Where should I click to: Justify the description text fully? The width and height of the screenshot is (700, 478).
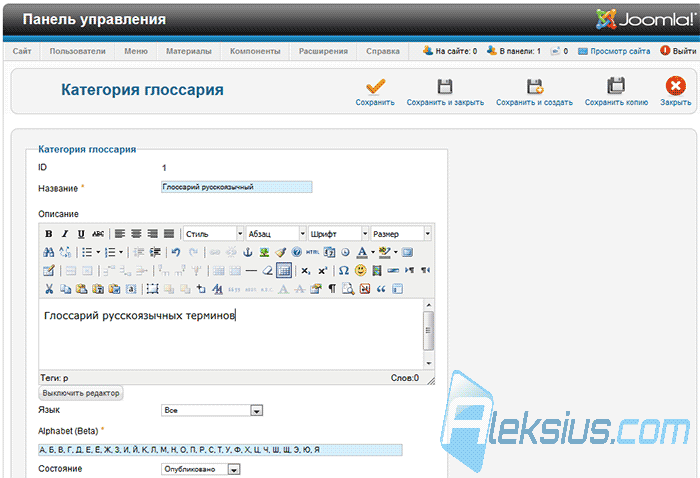click(x=169, y=234)
